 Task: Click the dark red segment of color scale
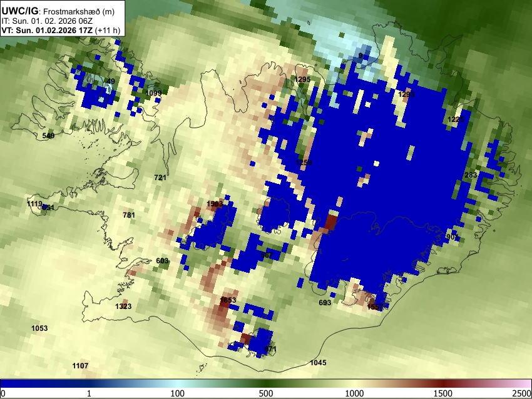443,383
